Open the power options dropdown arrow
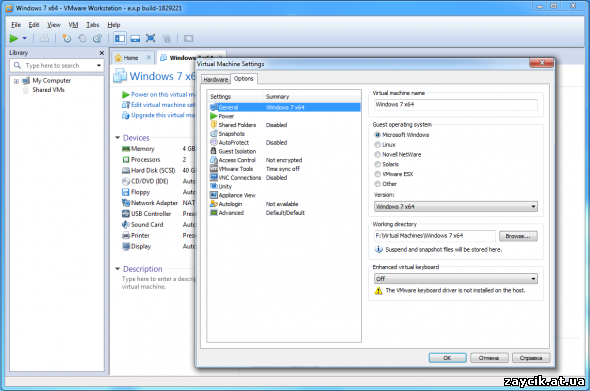Viewport: 590px width, 391px height. [x=24, y=38]
